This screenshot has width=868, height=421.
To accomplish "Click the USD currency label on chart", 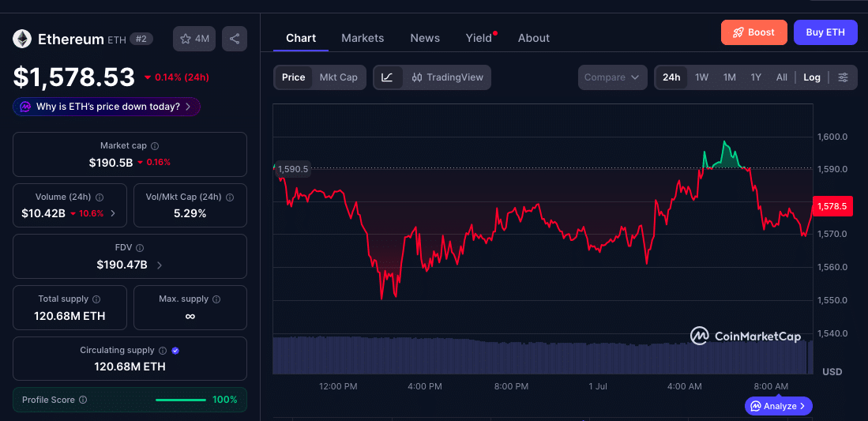I will [832, 371].
